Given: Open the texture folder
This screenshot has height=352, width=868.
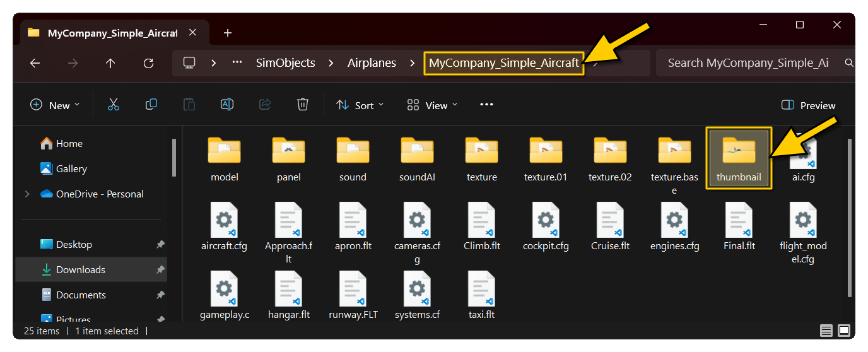Looking at the screenshot, I should pyautogui.click(x=481, y=160).
